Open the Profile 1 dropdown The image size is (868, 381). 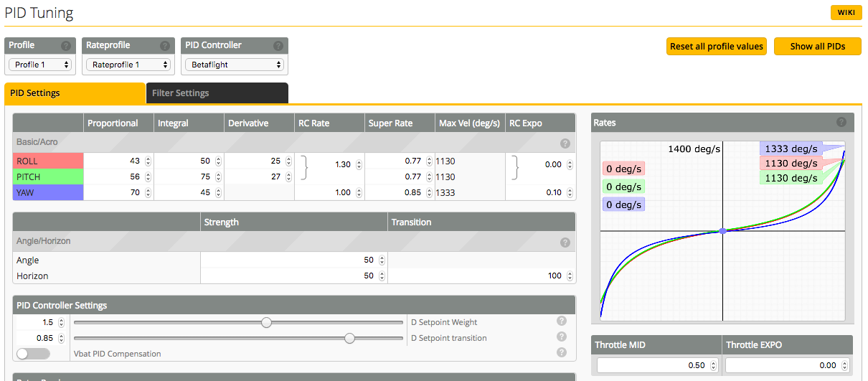coord(41,65)
